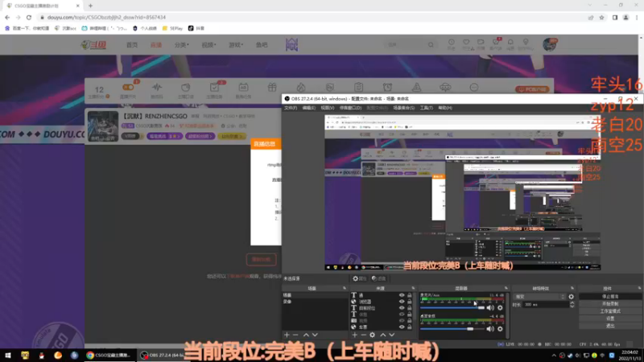
Task: Remove scene with minus in Scenes panel
Action: click(295, 335)
